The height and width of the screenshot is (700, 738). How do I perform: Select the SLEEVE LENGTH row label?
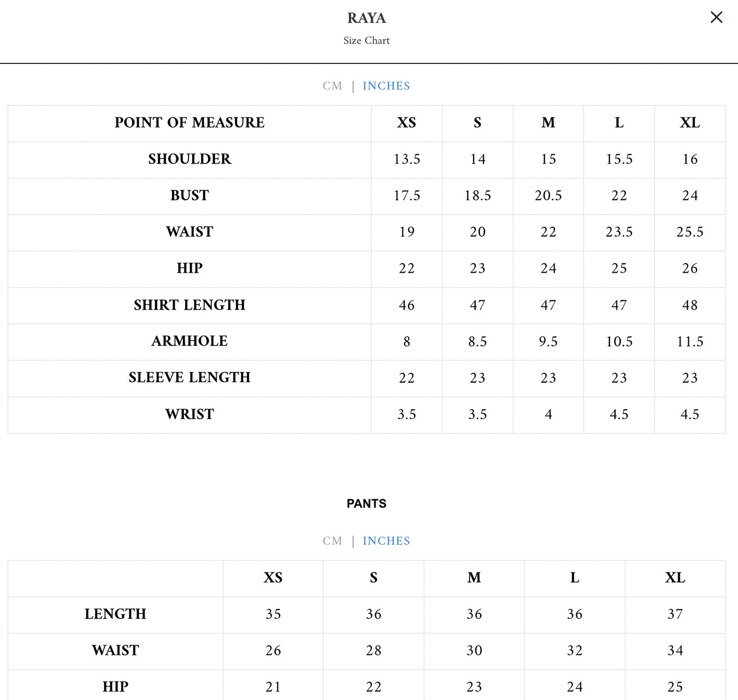point(189,378)
